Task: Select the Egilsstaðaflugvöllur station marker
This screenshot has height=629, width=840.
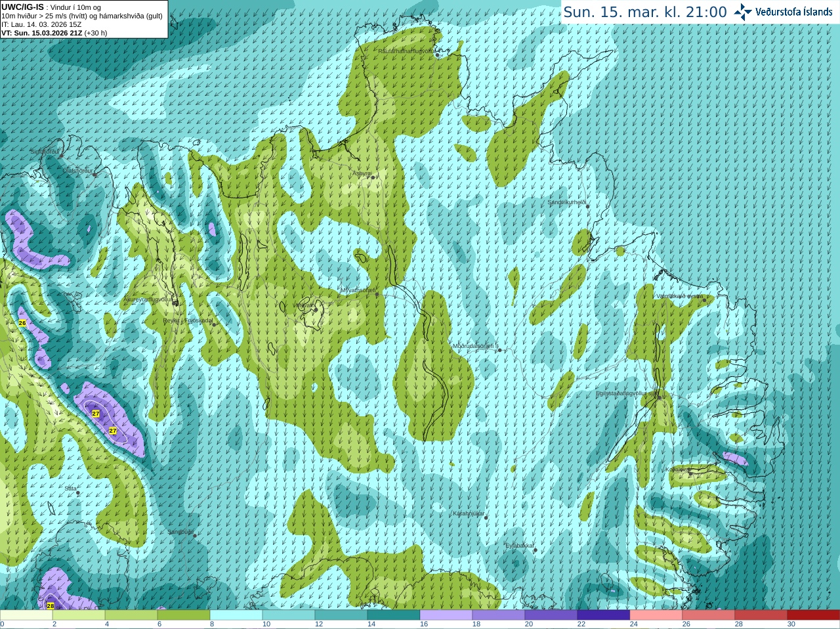Action: (659, 397)
